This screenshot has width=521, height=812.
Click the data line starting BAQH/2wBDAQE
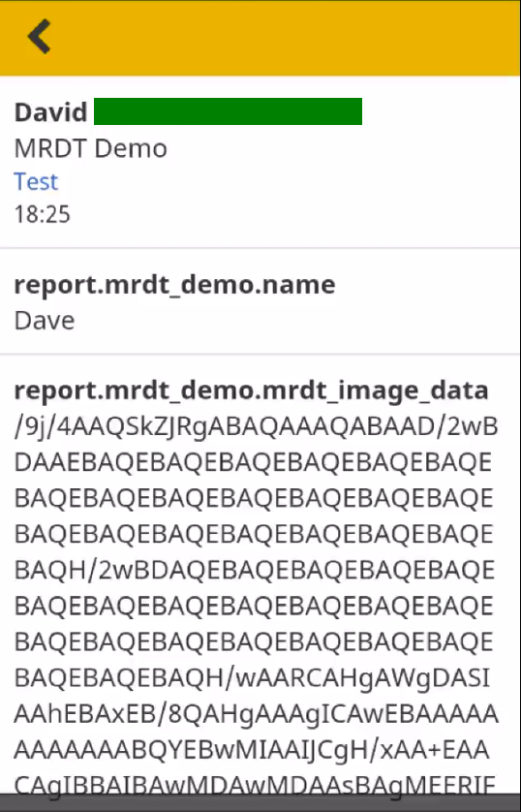(254, 570)
